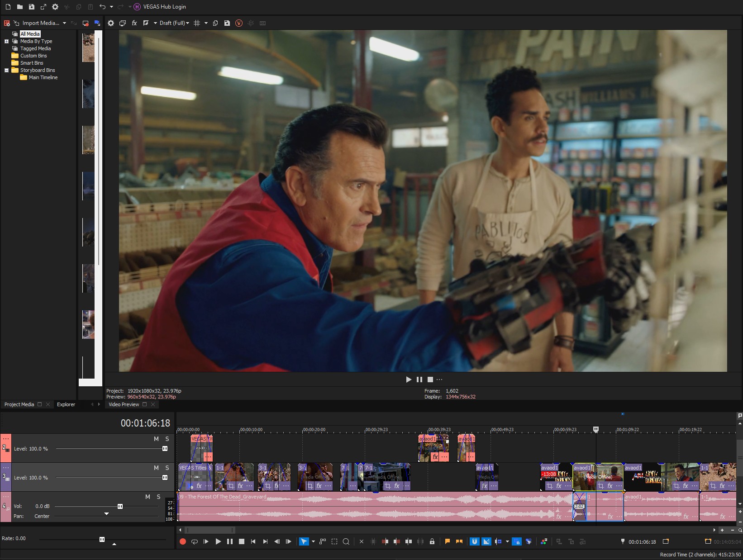Screen dimensions: 743x560
Task: Open the Render As export icon
Action: (43, 7)
